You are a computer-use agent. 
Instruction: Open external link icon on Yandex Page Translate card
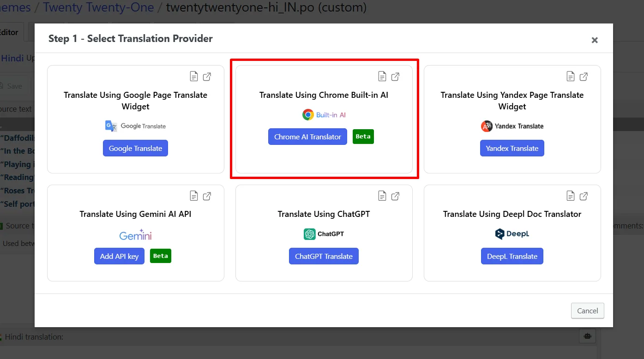tap(584, 77)
